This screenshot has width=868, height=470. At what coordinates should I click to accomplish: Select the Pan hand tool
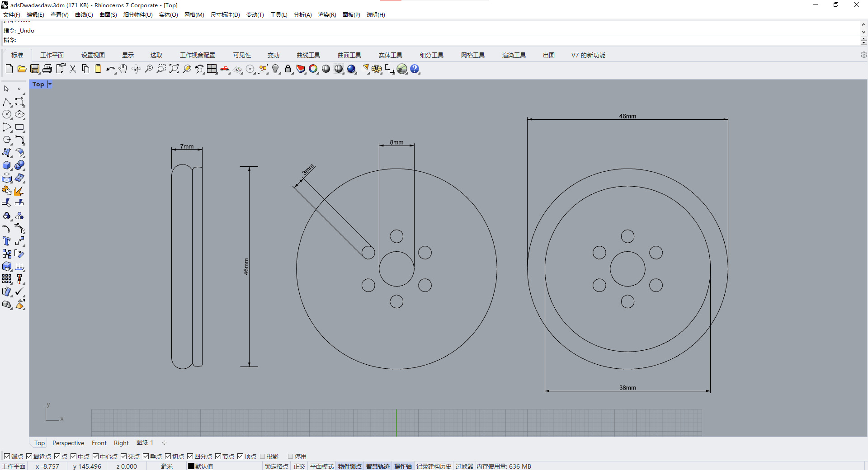[123, 69]
